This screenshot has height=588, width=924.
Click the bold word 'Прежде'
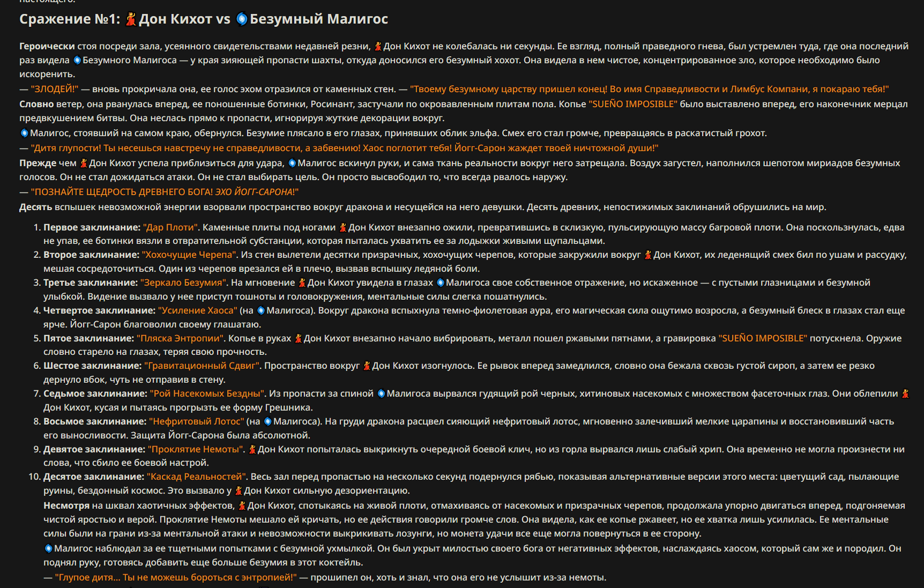pos(38,163)
